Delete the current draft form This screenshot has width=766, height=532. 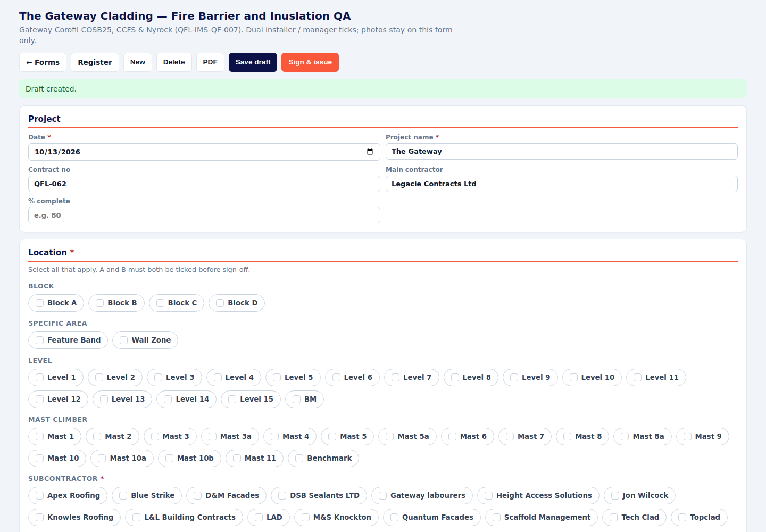[174, 62]
